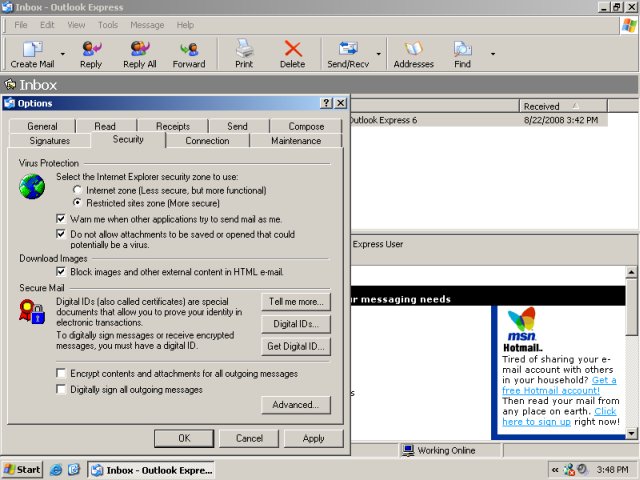Click preview pane scroll down arrow

(x=631, y=433)
